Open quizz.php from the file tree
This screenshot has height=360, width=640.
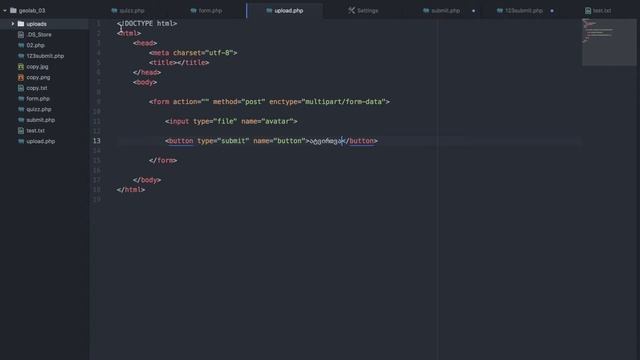pos(39,109)
